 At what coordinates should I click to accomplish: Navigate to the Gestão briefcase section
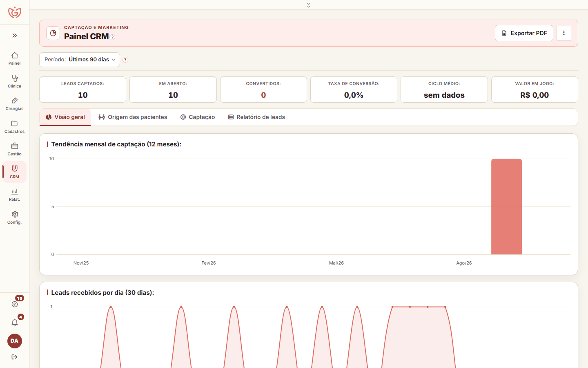tap(15, 149)
